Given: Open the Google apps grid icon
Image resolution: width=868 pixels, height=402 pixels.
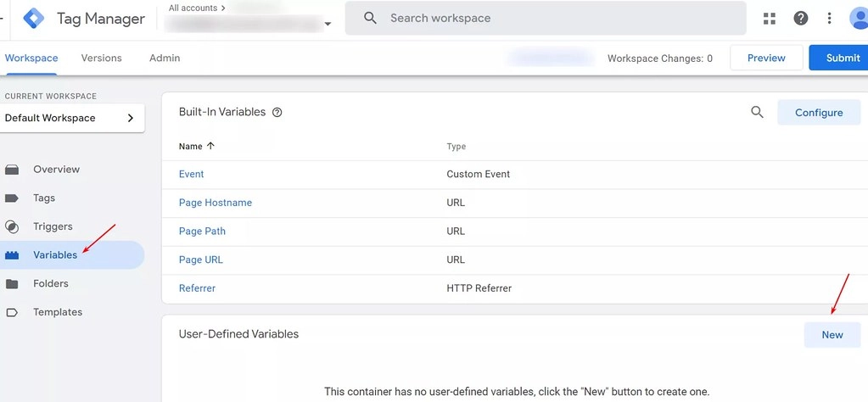Looking at the screenshot, I should [x=770, y=18].
